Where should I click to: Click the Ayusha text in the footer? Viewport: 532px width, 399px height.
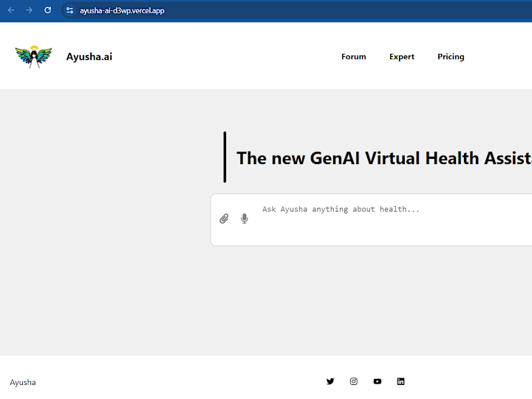pos(23,383)
